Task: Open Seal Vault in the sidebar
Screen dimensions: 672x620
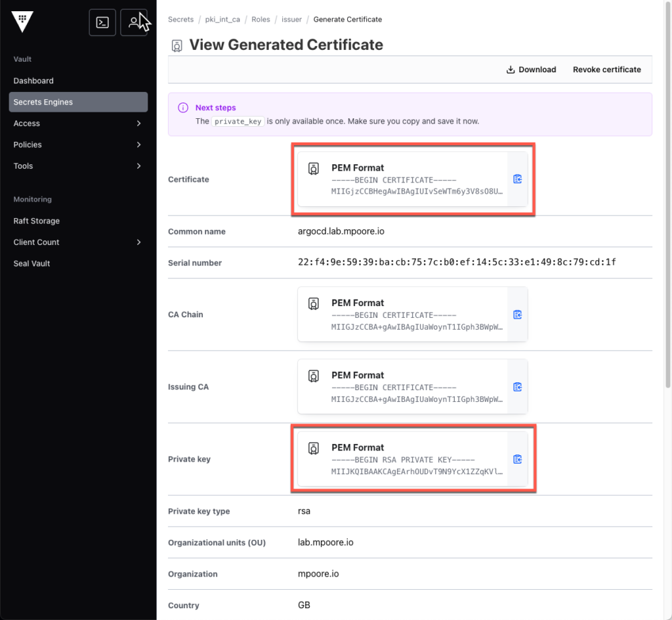Action: tap(33, 263)
